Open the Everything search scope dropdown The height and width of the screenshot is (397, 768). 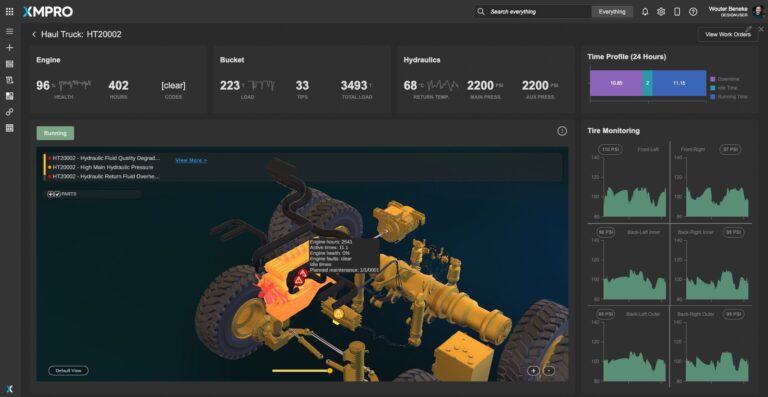click(612, 12)
